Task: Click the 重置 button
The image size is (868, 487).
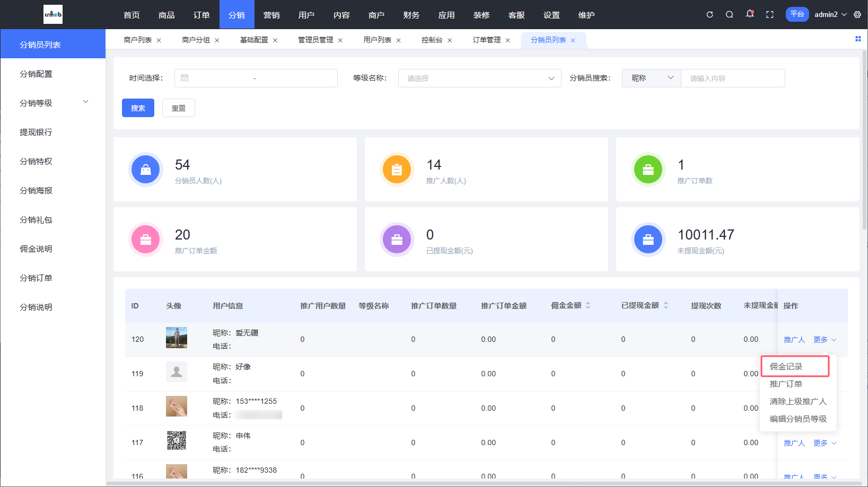Action: pyautogui.click(x=179, y=108)
